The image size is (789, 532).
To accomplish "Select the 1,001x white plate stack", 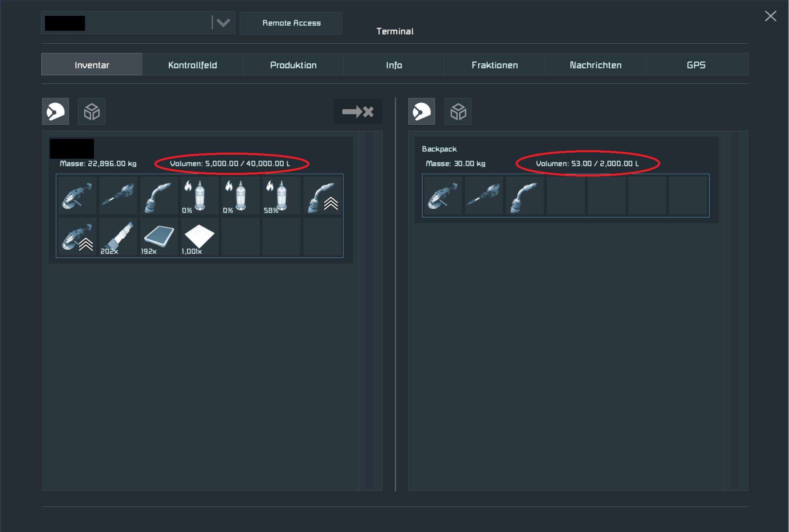I will [x=199, y=237].
